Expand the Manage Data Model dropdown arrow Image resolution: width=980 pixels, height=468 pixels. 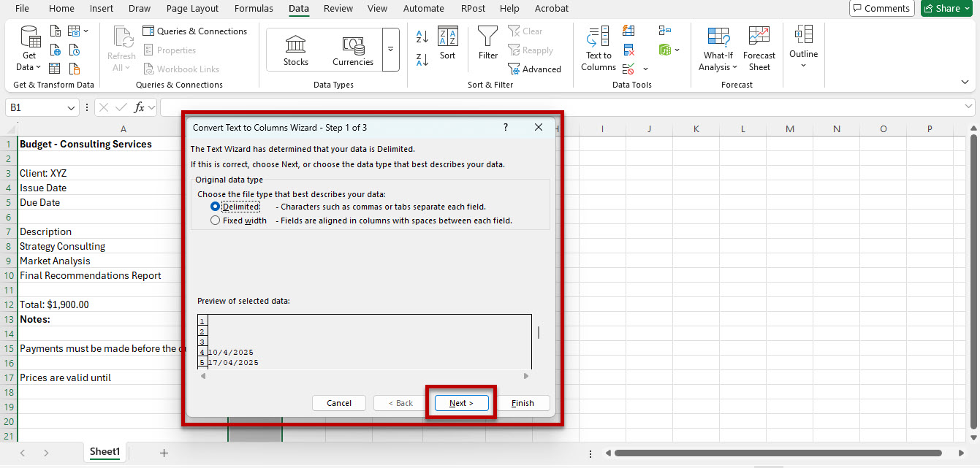tap(677, 50)
